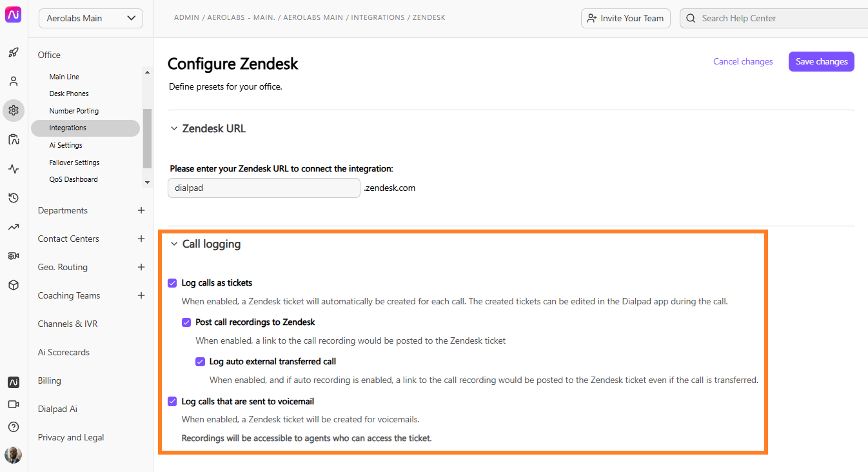Open Ai Scorecards section
The width and height of the screenshot is (868, 472).
coord(64,352)
